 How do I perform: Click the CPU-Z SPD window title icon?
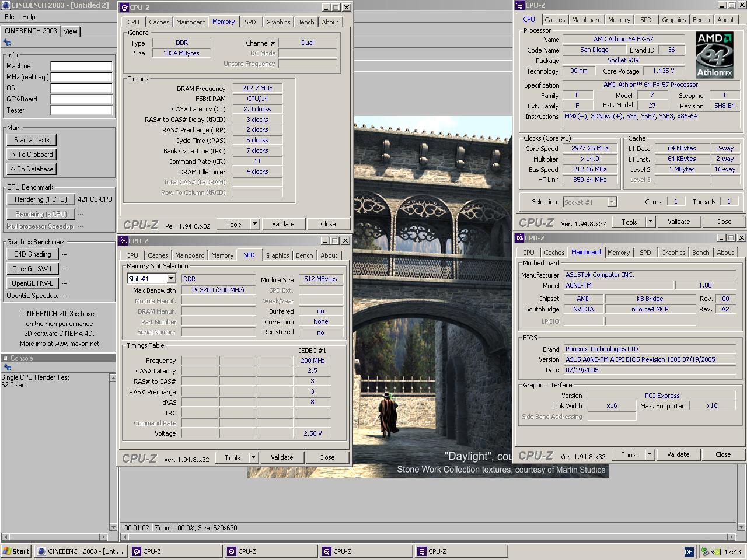(x=123, y=241)
